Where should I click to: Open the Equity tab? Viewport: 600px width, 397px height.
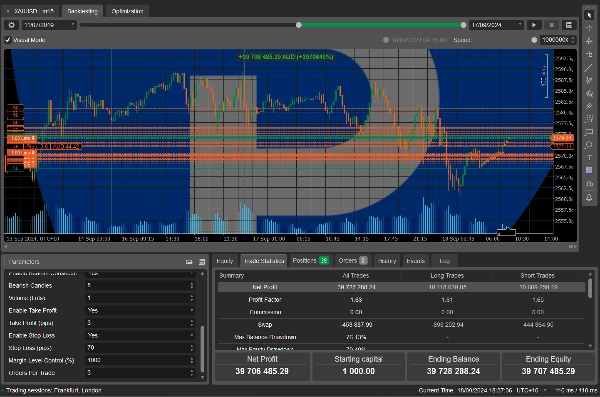225,261
